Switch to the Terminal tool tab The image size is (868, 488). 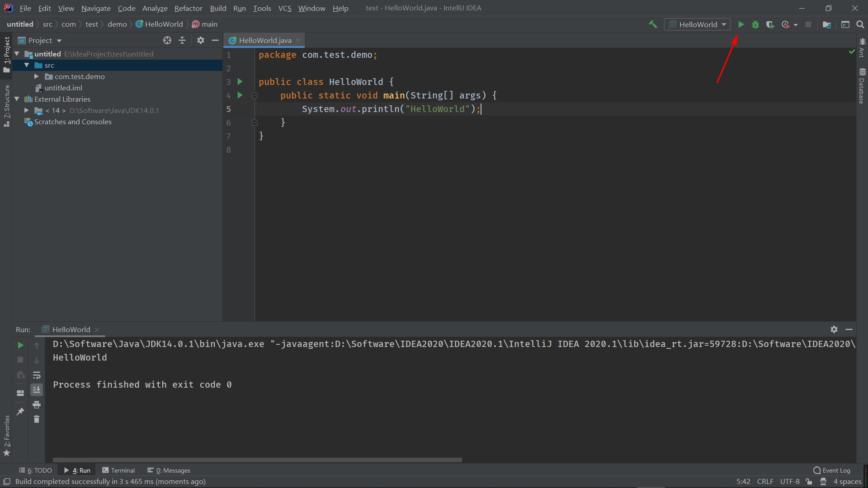point(118,470)
